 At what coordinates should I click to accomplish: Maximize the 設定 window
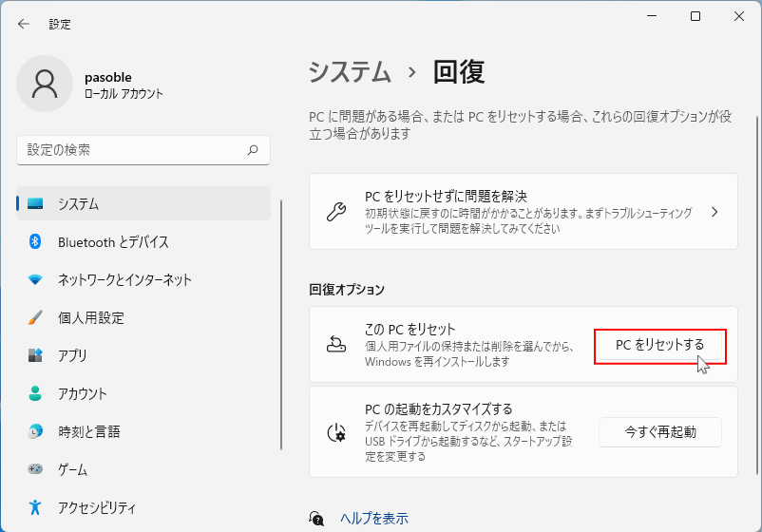[695, 16]
